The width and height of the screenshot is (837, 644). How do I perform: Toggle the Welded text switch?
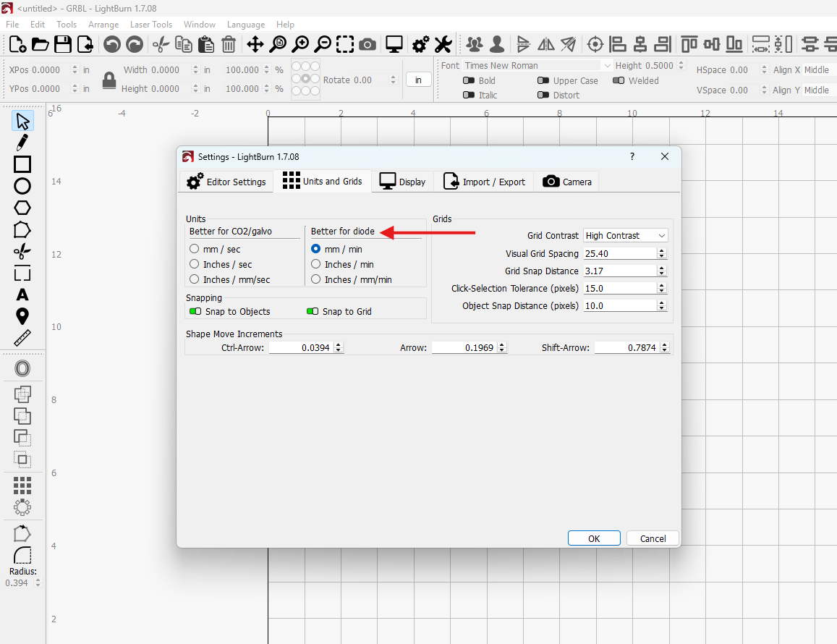619,80
